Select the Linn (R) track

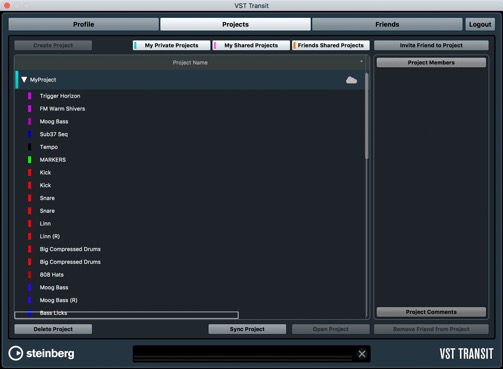coord(50,236)
